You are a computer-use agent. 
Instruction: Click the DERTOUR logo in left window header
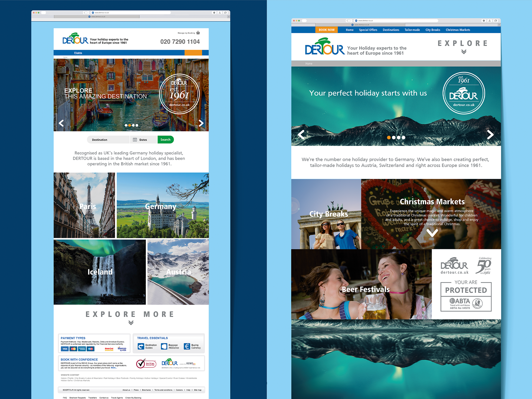pyautogui.click(x=75, y=39)
